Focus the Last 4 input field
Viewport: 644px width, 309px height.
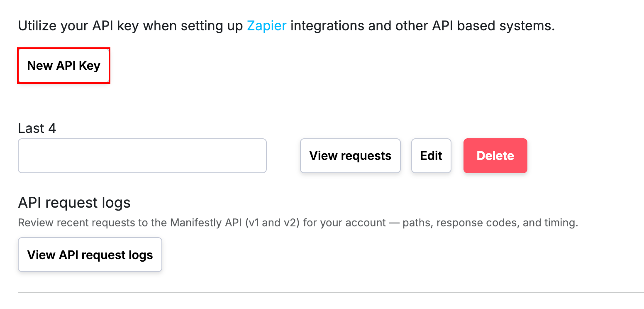142,156
